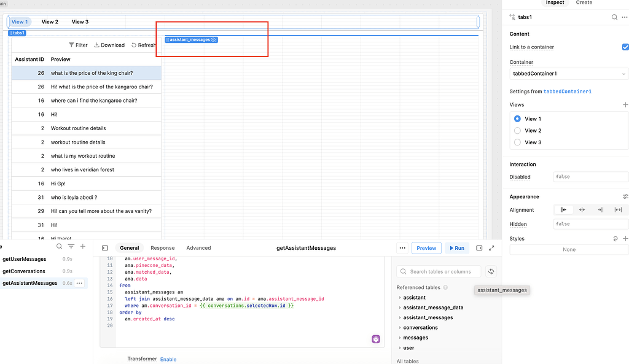629x364 pixels.
Task: Expand the conversations table
Action: [x=400, y=328]
